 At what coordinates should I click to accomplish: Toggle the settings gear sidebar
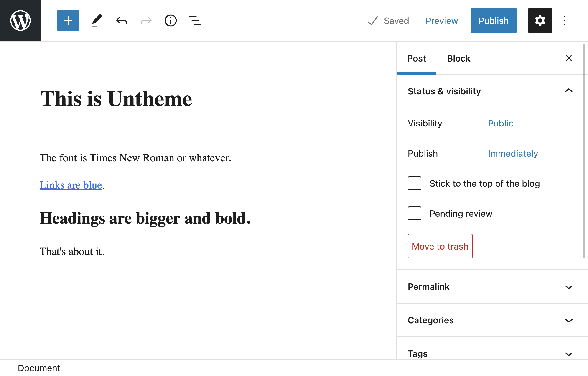click(540, 21)
